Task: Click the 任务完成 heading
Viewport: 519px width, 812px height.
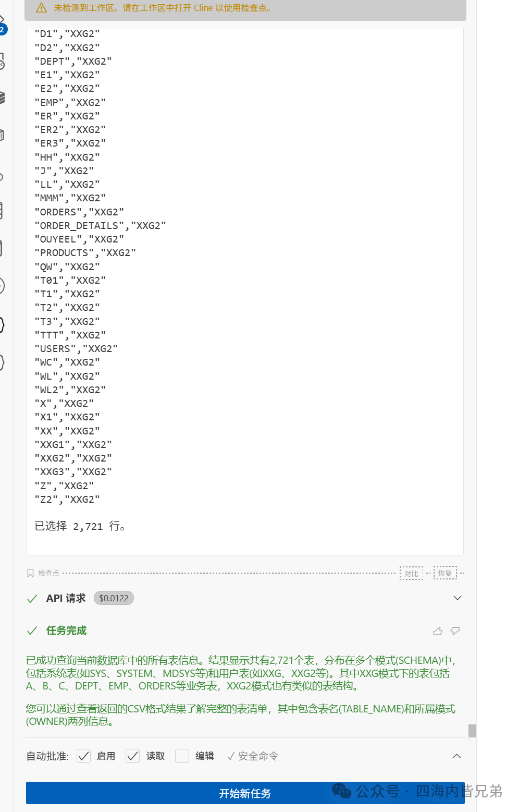Action: [66, 631]
